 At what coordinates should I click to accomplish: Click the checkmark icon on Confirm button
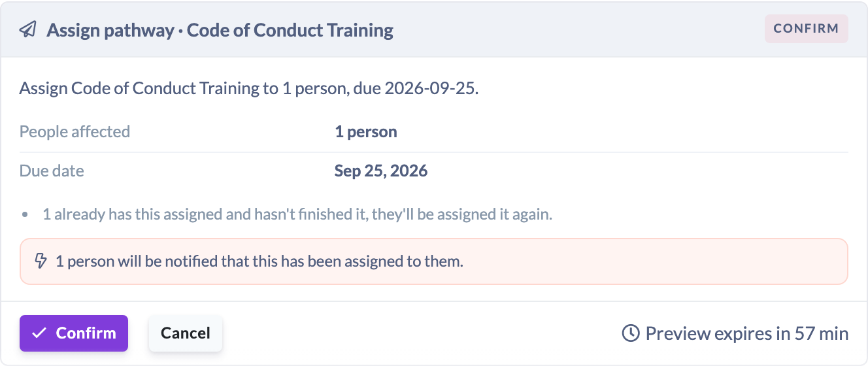pos(39,333)
